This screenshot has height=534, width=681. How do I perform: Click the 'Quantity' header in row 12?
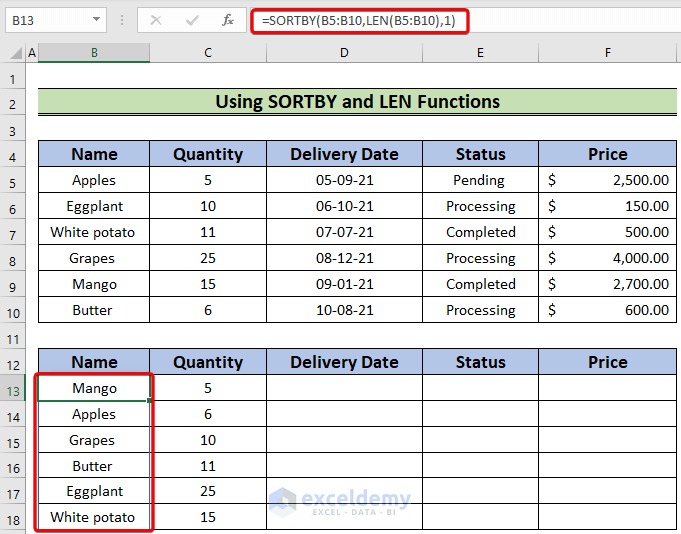pos(208,362)
